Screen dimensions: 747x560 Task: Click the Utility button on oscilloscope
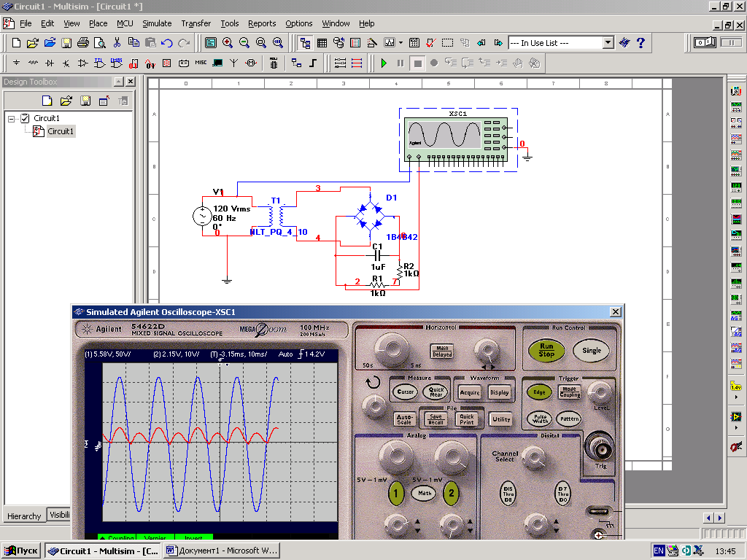pyautogui.click(x=501, y=419)
